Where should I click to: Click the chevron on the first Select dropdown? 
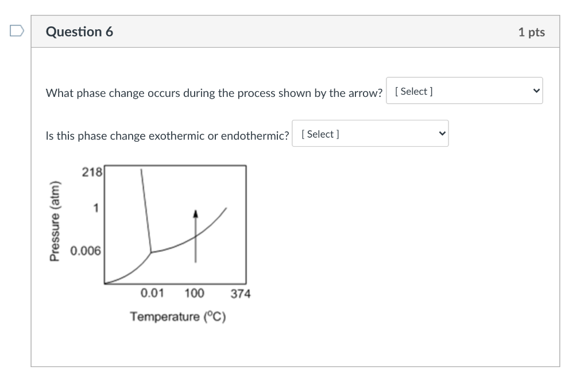(x=535, y=90)
